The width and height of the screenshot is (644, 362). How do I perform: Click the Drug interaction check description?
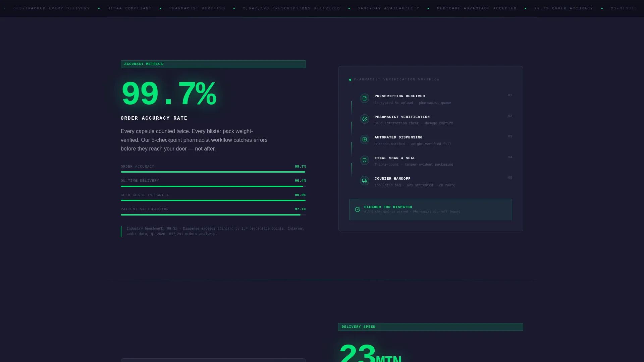[x=414, y=123]
